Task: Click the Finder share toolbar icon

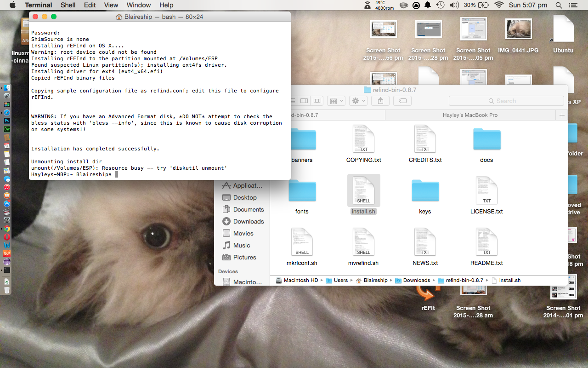Action: 380,101
